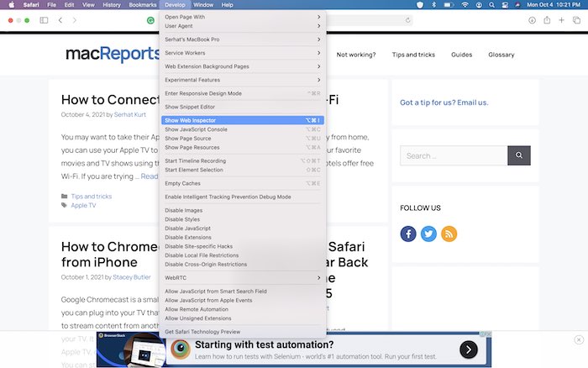Toggle Disable Cross-Origin Restrictions
Screen dimensions: 588x368
(243, 265)
